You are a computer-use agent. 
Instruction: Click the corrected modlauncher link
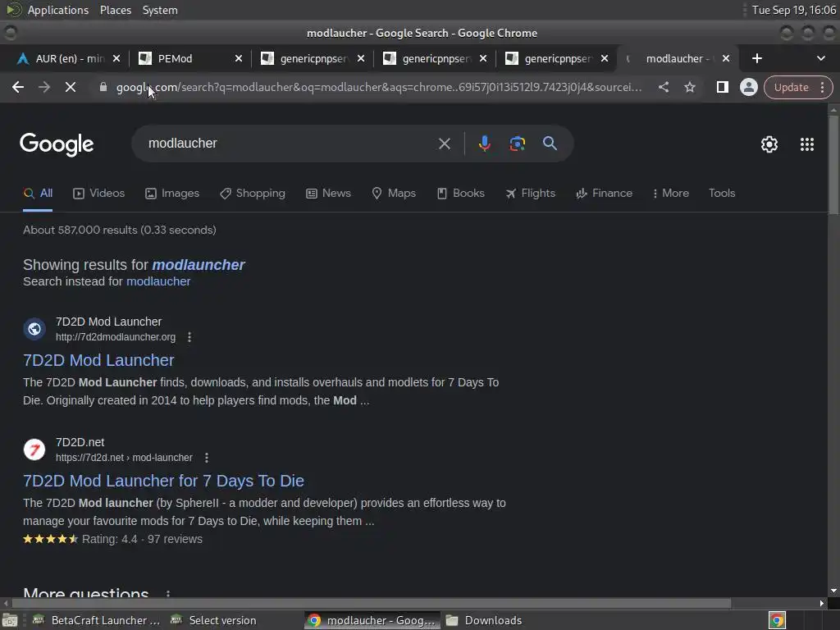coord(199,265)
